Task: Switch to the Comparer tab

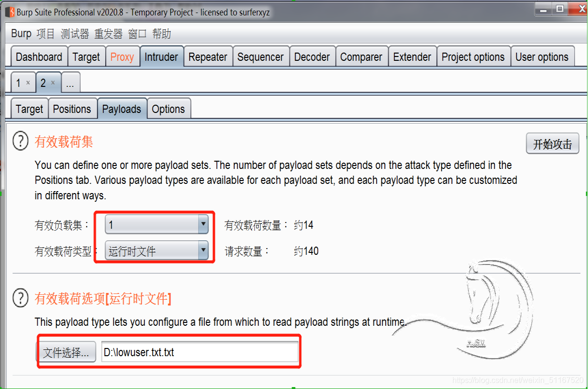Action: (x=361, y=57)
